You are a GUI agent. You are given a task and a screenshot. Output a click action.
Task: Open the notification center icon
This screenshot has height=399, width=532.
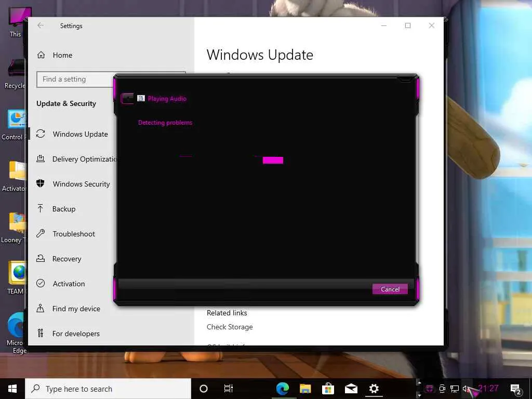516,389
